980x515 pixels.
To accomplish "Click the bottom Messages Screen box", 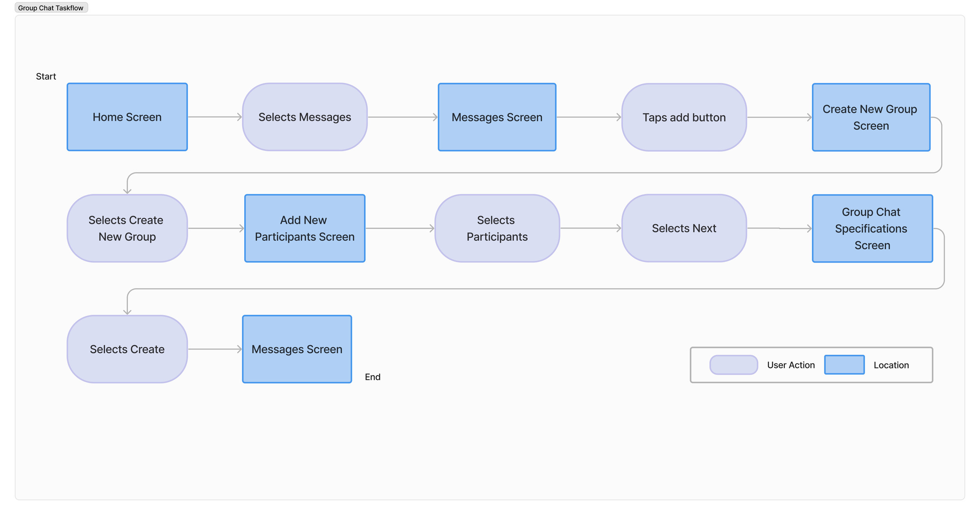I will (297, 349).
